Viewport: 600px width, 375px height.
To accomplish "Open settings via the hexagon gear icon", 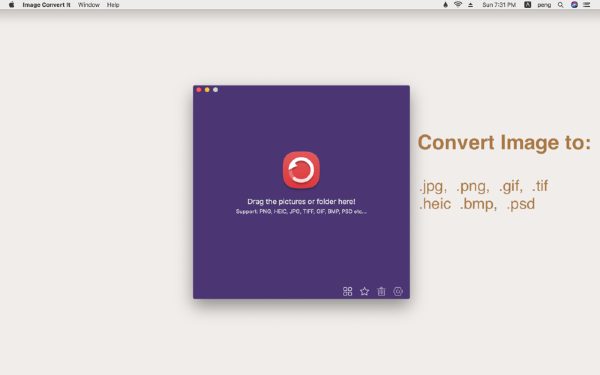I will (398, 292).
